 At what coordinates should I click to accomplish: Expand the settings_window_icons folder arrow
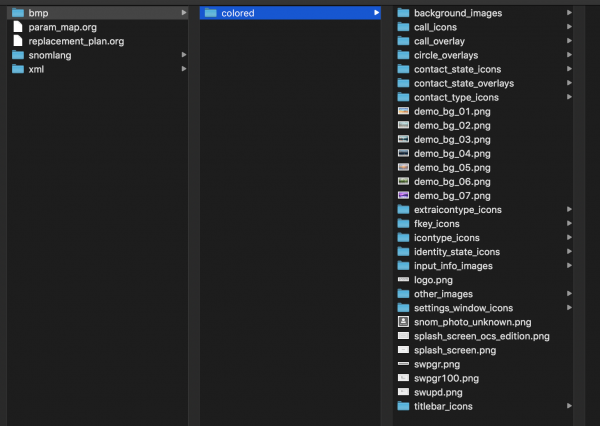(569, 308)
